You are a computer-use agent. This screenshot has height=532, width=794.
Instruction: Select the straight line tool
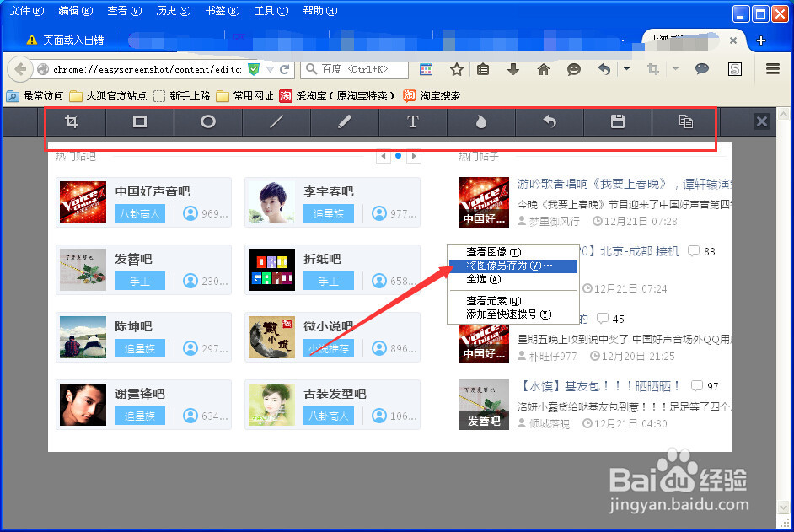(x=276, y=121)
